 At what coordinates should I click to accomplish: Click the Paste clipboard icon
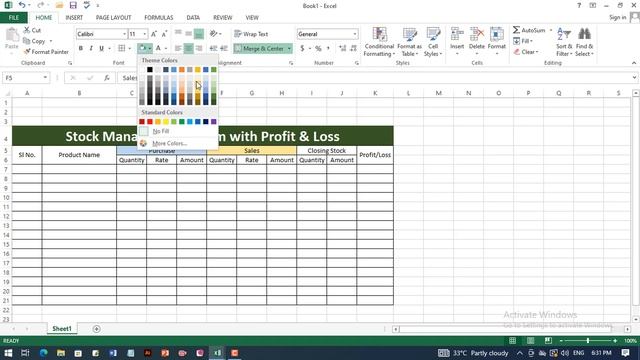point(12,36)
